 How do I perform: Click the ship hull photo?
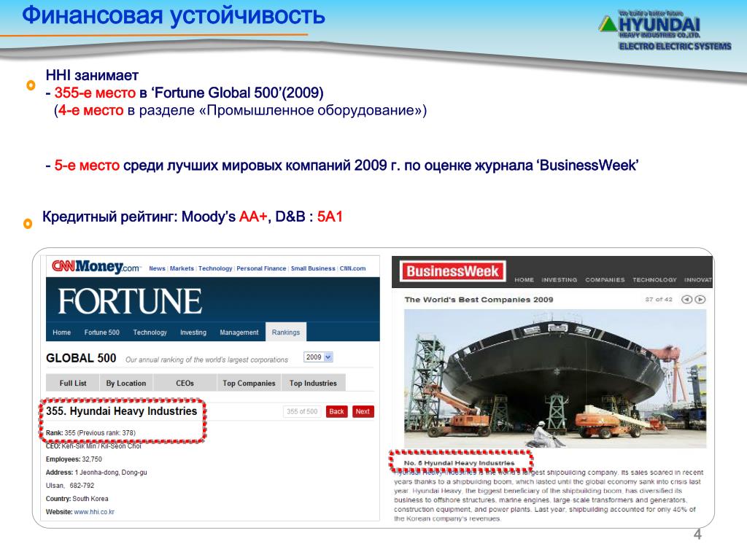pyautogui.click(x=555, y=378)
